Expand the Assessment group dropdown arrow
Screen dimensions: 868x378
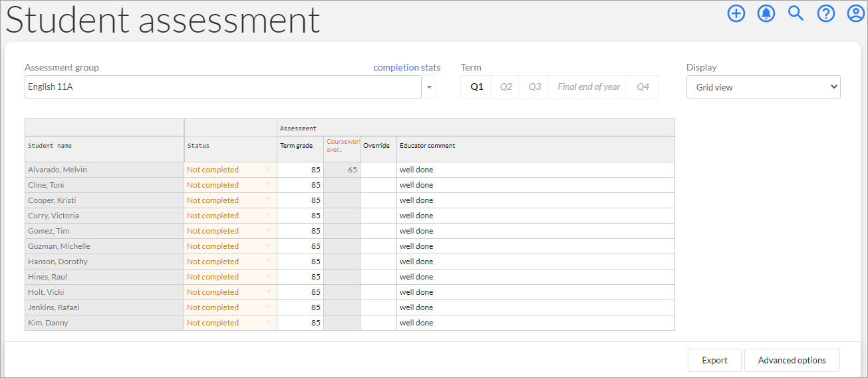click(429, 87)
